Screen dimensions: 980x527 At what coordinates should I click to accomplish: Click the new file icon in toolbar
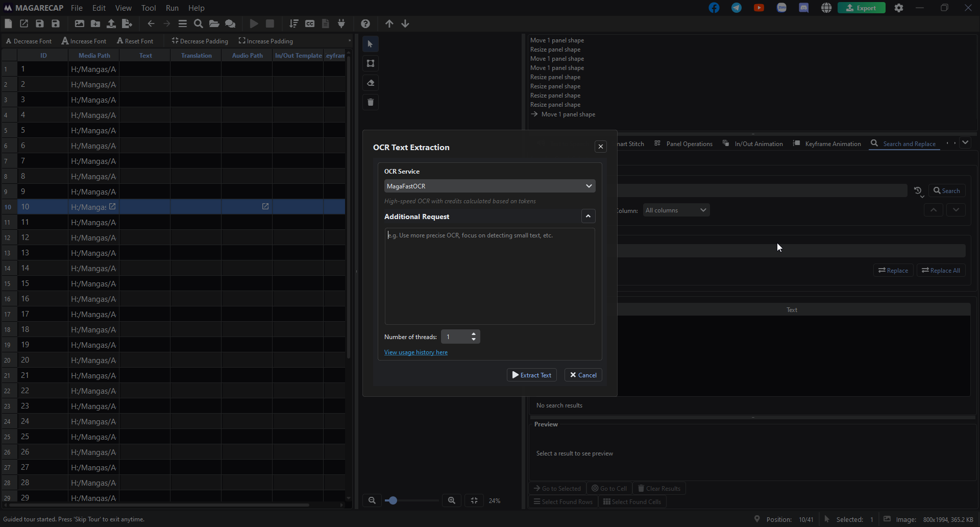[8, 23]
